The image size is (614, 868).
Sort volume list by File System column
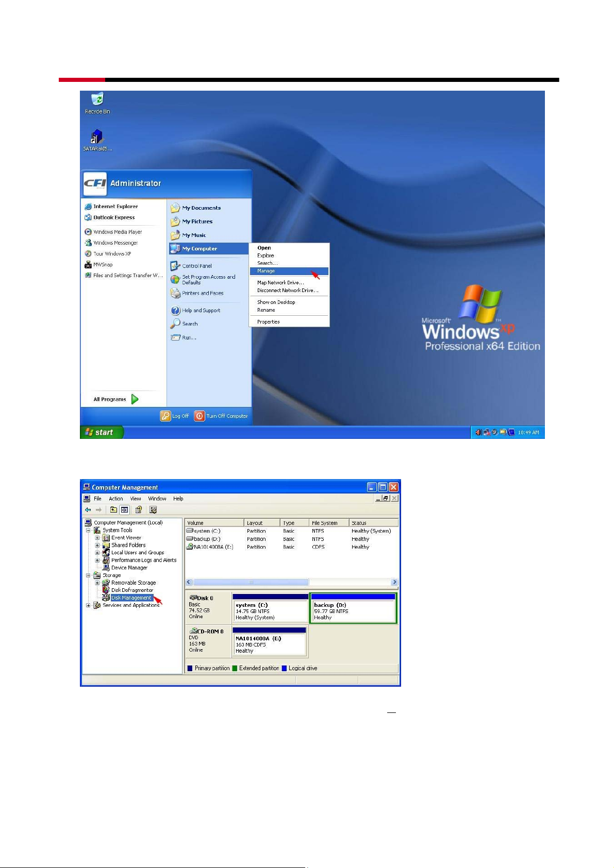pyautogui.click(x=329, y=523)
